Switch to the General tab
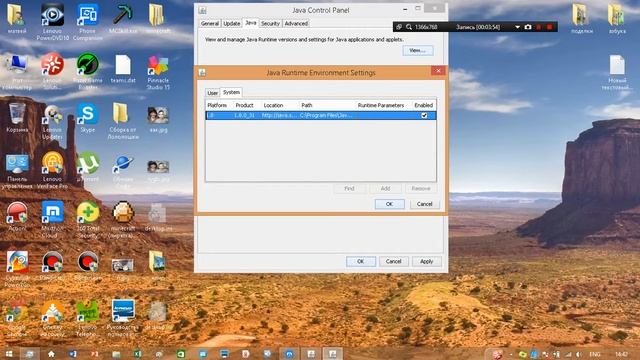This screenshot has height=360, width=640. pos(210,24)
